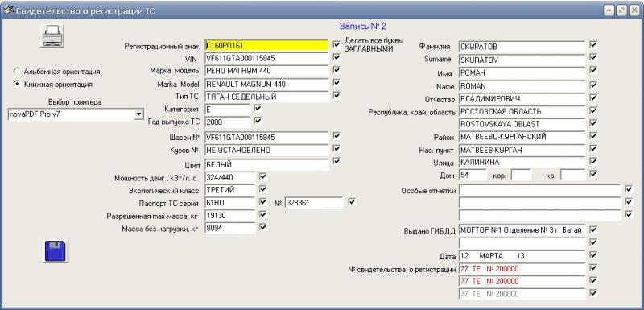Image resolution: width=644 pixels, height=310 pixels.
Task: Click the Фамилия field СКУРАТОВ
Action: tap(522, 47)
